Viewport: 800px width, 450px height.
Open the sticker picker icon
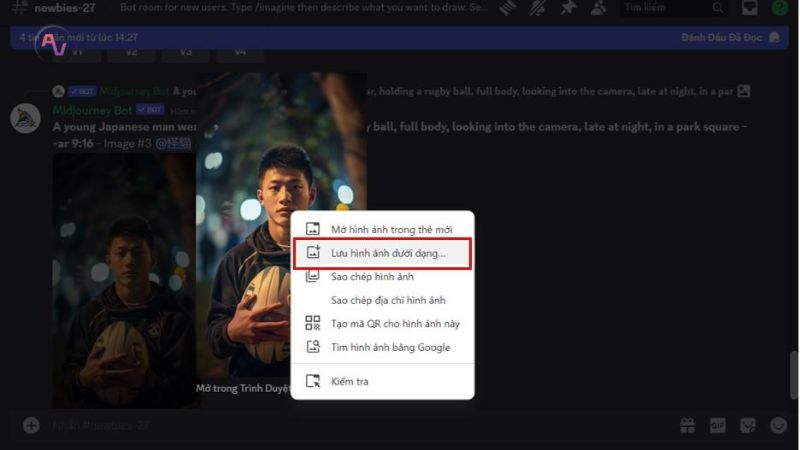748,425
